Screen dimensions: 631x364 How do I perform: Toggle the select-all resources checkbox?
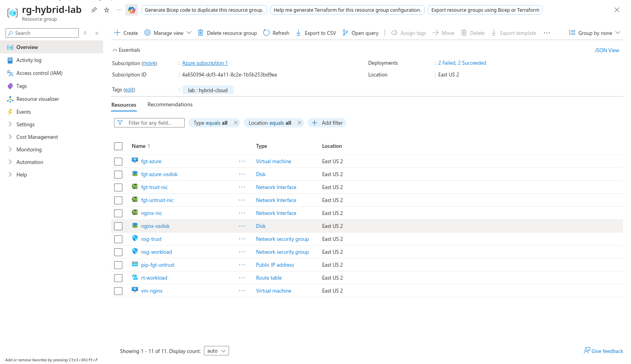(x=118, y=146)
